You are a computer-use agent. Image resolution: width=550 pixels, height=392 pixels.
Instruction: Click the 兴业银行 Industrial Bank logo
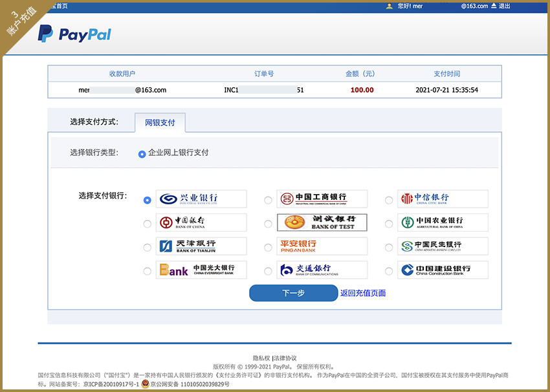point(201,199)
